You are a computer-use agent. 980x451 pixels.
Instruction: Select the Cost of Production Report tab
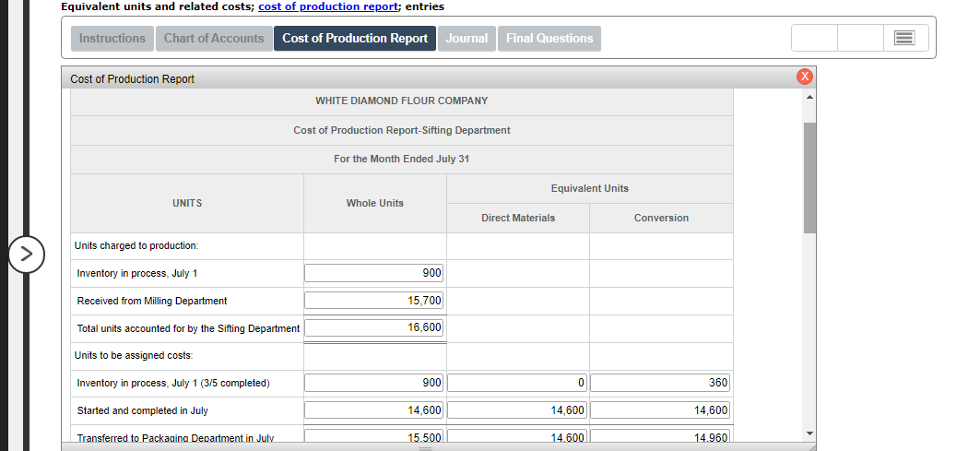pyautogui.click(x=355, y=38)
